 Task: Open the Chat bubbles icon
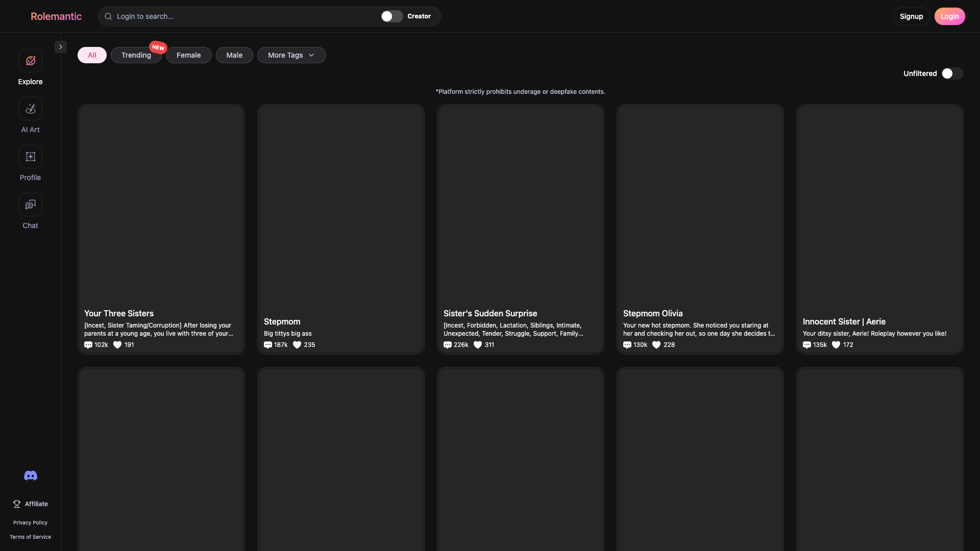tap(31, 205)
